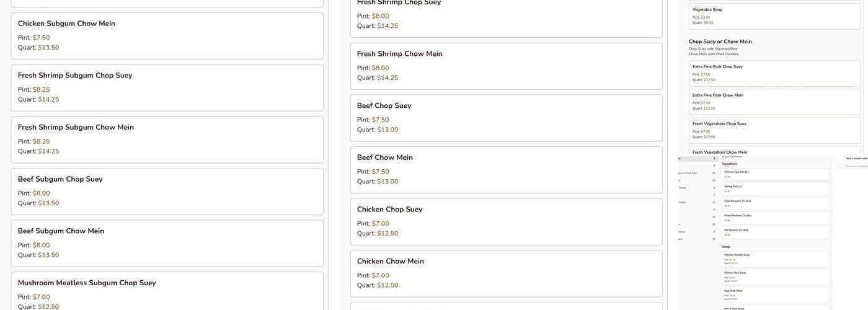Open Fresh Shrimp Subgum Chop Suey item
This screenshot has height=310, width=868.
tap(167, 87)
